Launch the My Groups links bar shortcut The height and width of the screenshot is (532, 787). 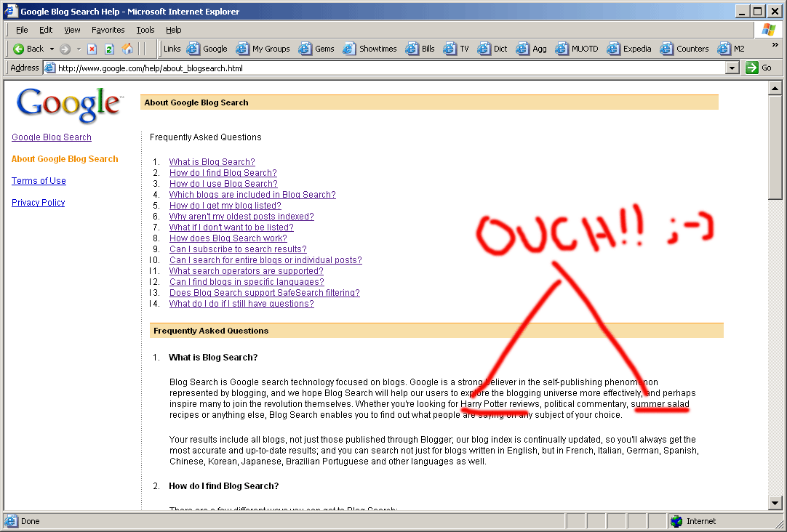(x=263, y=49)
